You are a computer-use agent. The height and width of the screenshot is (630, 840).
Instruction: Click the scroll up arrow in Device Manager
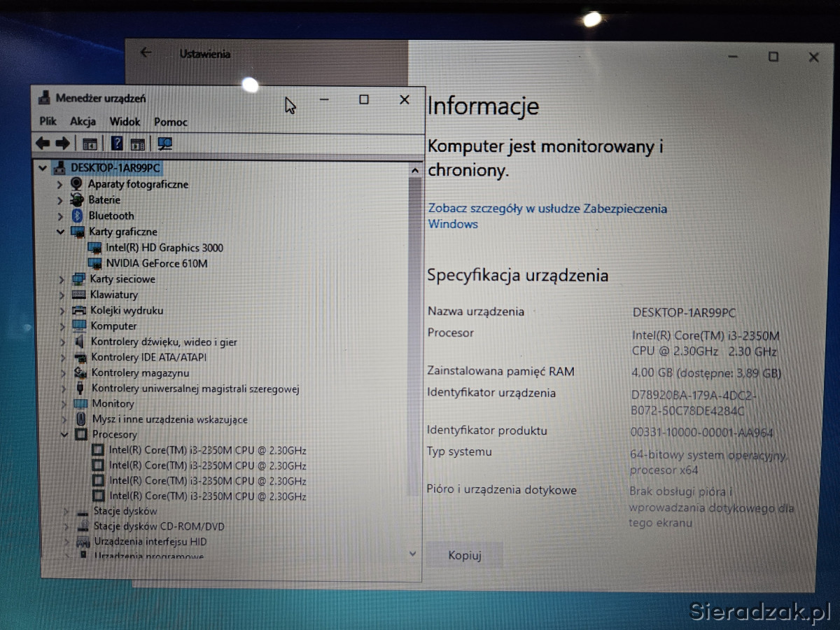(414, 170)
